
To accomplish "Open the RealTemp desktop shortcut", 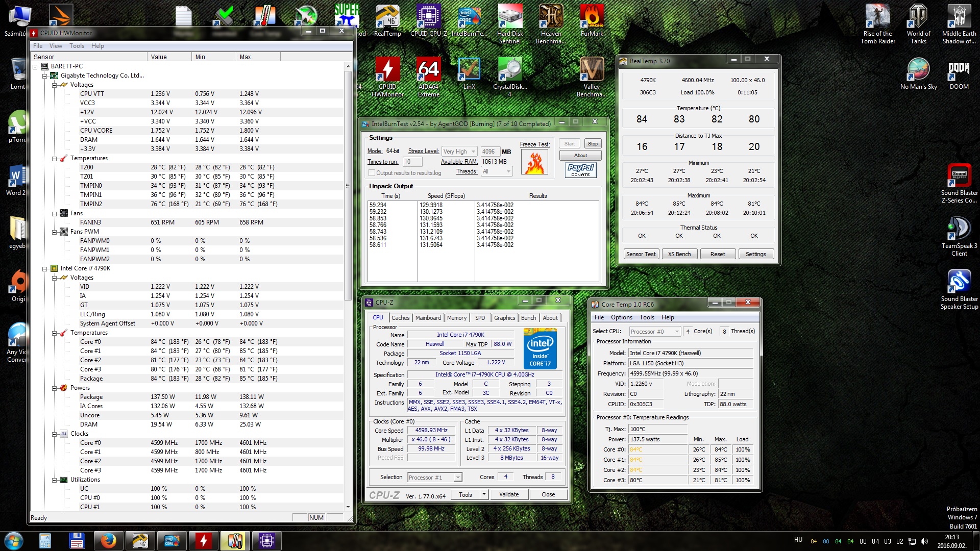I will tap(387, 20).
